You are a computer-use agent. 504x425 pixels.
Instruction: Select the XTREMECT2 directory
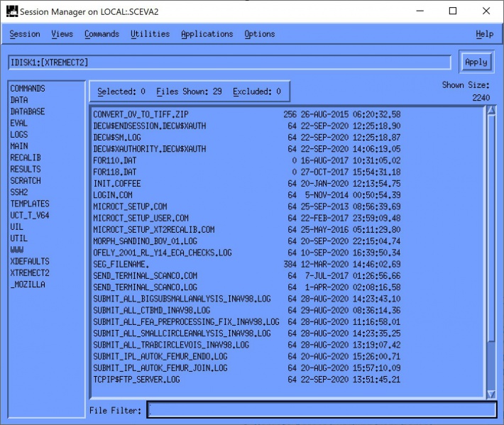click(x=30, y=273)
